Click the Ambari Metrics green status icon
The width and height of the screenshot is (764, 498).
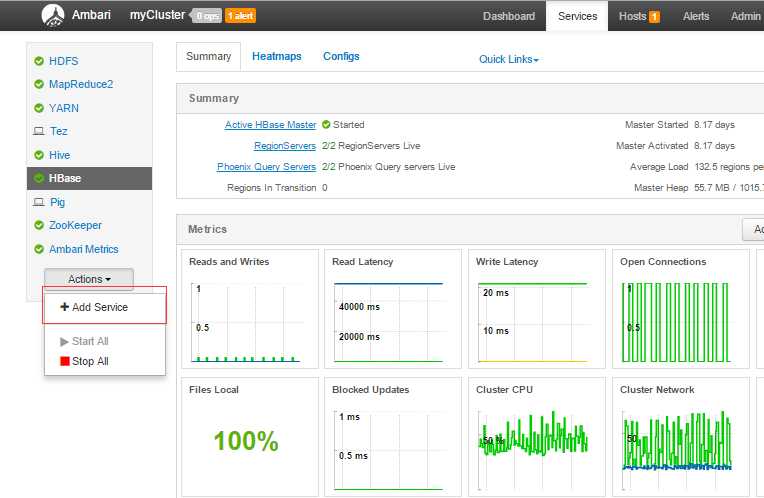point(39,249)
